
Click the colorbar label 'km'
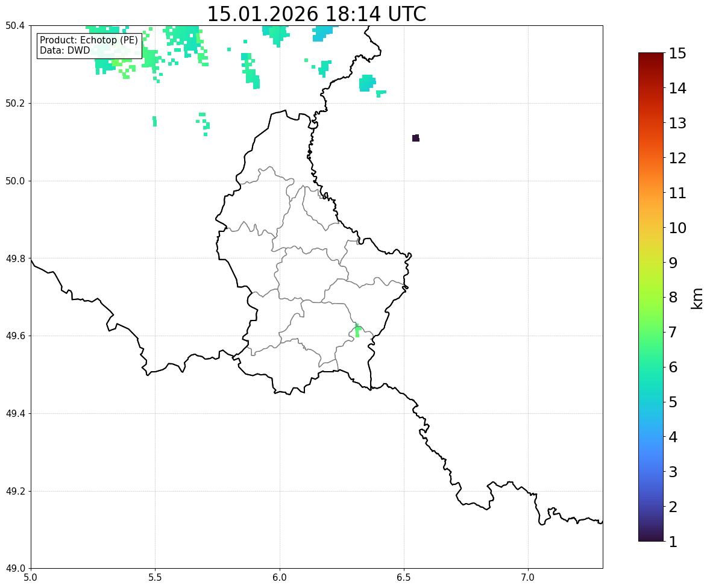click(697, 299)
